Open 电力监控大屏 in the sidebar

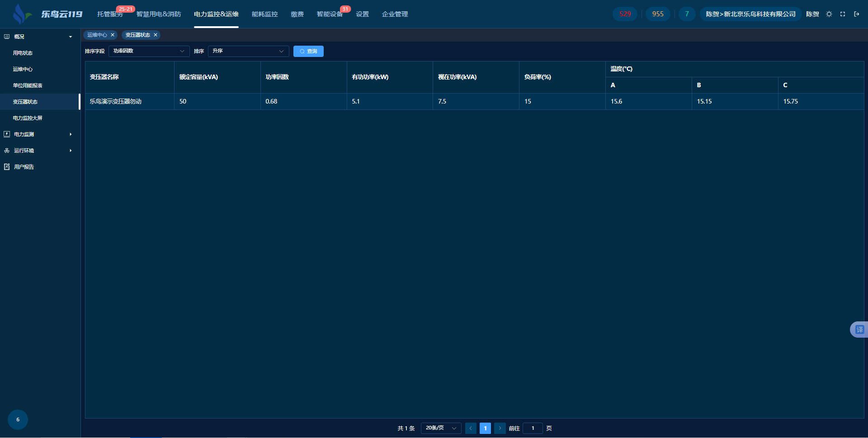coord(28,118)
